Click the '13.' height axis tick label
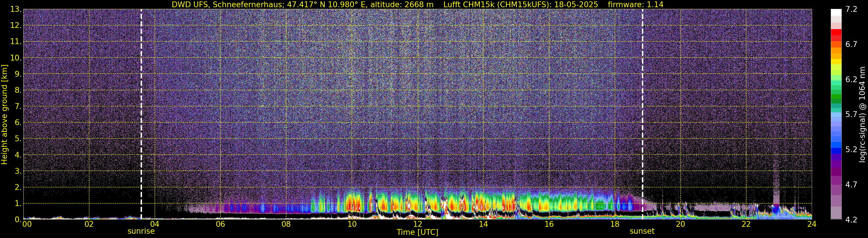 [x=16, y=9]
